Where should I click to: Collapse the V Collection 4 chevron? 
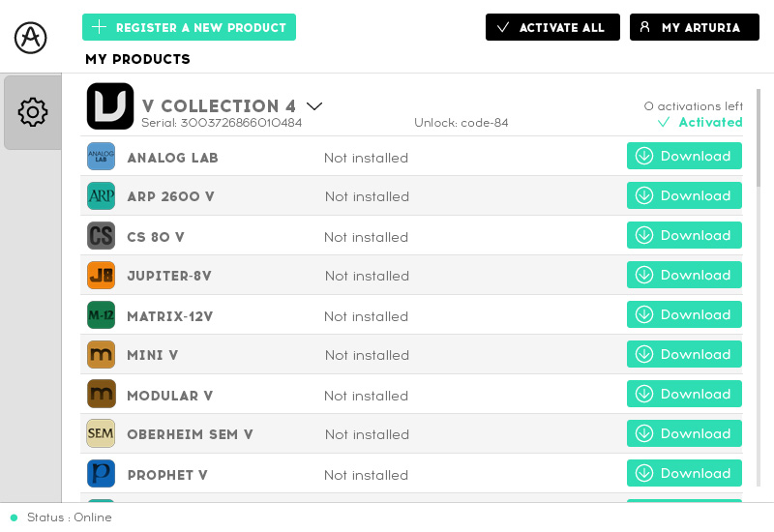tap(314, 106)
